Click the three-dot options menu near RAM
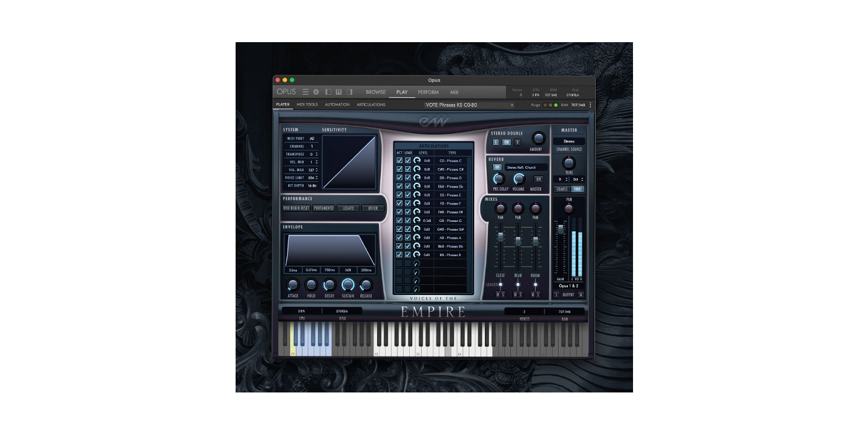 pyautogui.click(x=590, y=105)
